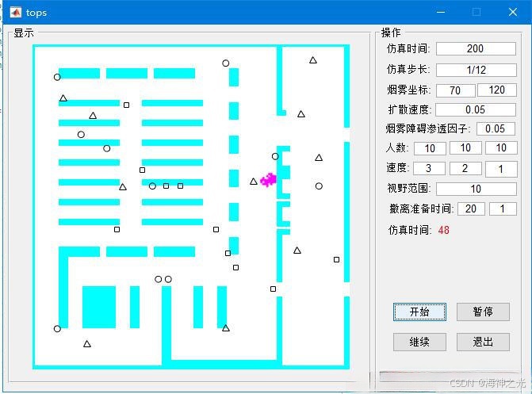532x394 pixels.
Task: Select the 烟雾坐标 field showing 70
Action: coord(455,90)
